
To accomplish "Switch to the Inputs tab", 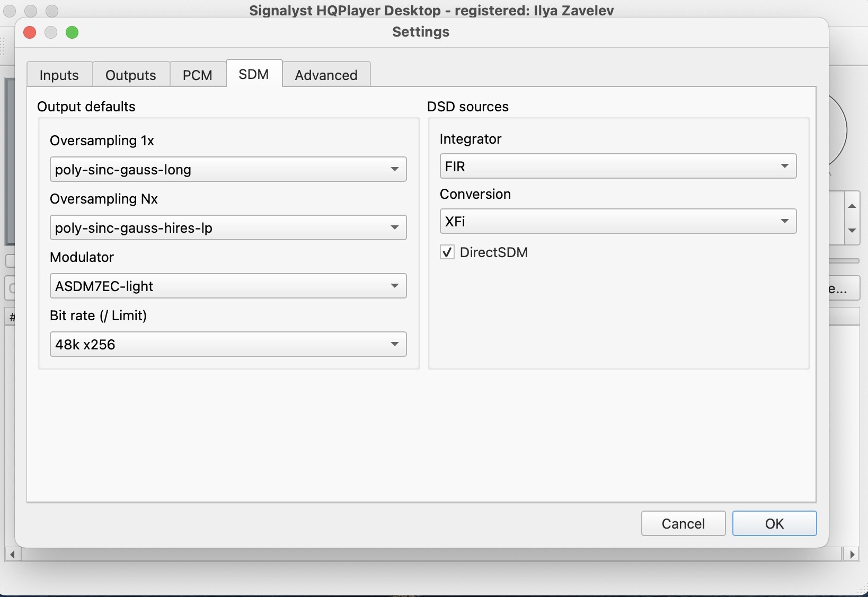I will tap(59, 75).
